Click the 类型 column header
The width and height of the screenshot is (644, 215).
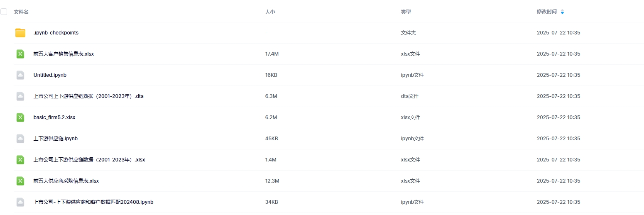pyautogui.click(x=406, y=12)
